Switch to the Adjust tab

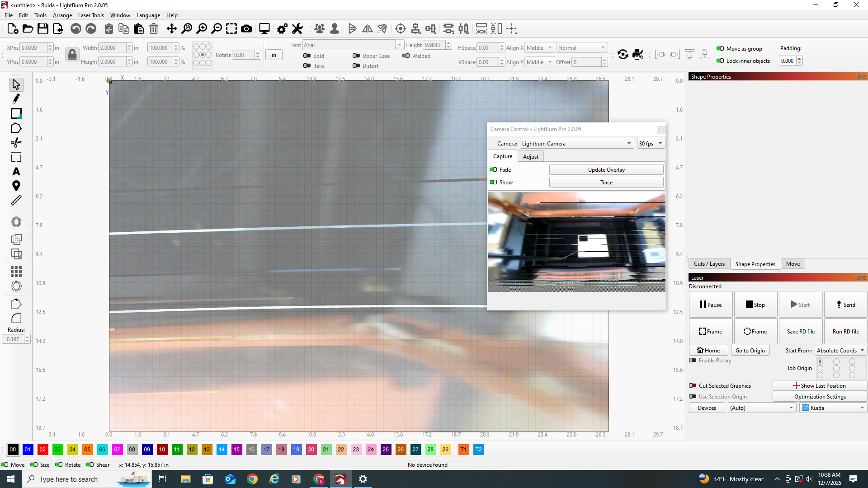tap(530, 156)
